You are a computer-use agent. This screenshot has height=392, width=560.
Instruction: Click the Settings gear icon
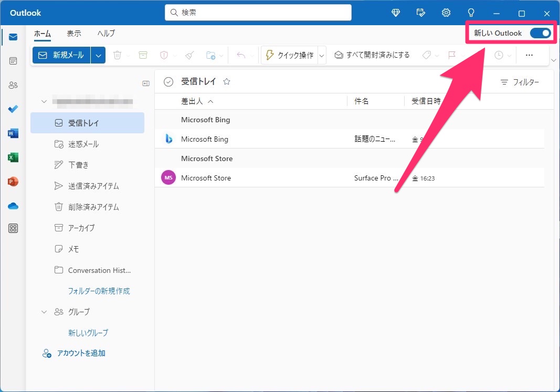tap(446, 13)
